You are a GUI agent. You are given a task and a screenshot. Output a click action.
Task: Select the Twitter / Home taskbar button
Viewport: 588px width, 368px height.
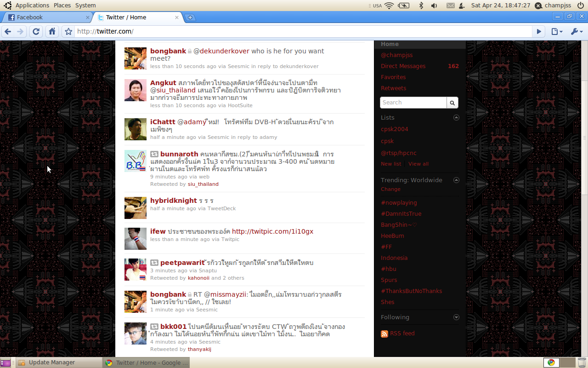click(147, 362)
